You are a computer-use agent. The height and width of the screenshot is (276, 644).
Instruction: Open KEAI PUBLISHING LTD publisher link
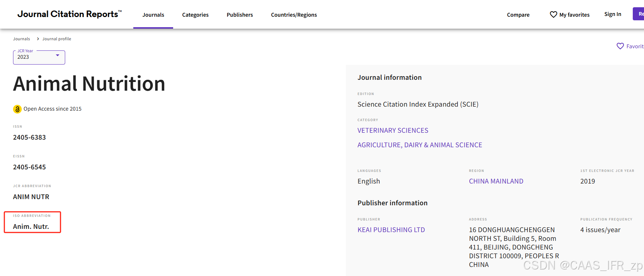(x=391, y=230)
